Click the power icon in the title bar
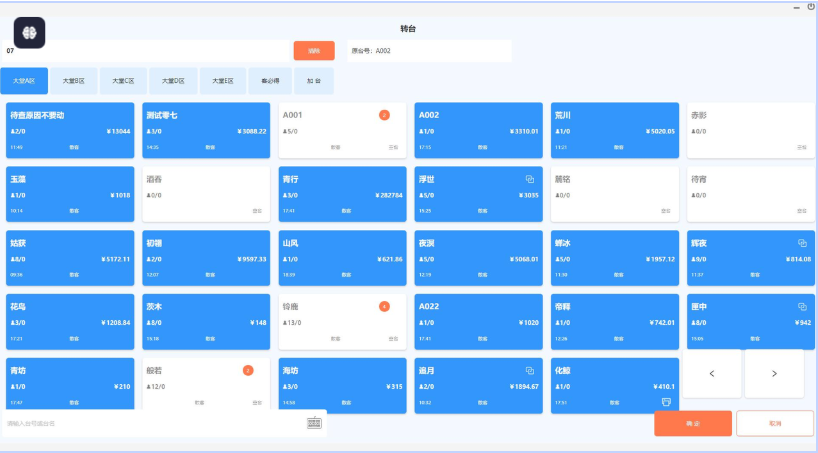 point(811,7)
